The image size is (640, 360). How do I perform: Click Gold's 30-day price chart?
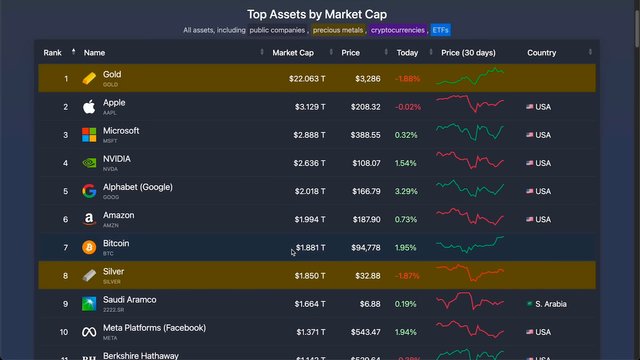[470, 76]
